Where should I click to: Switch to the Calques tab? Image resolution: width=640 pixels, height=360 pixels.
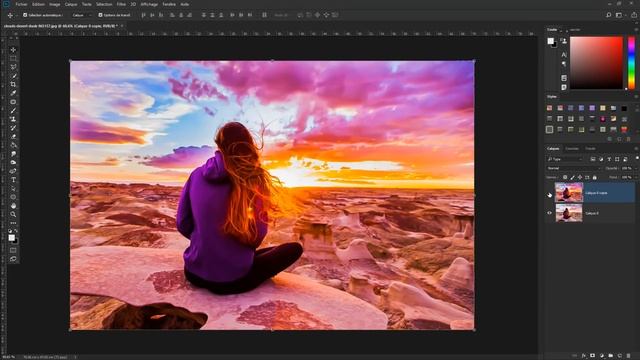click(553, 149)
